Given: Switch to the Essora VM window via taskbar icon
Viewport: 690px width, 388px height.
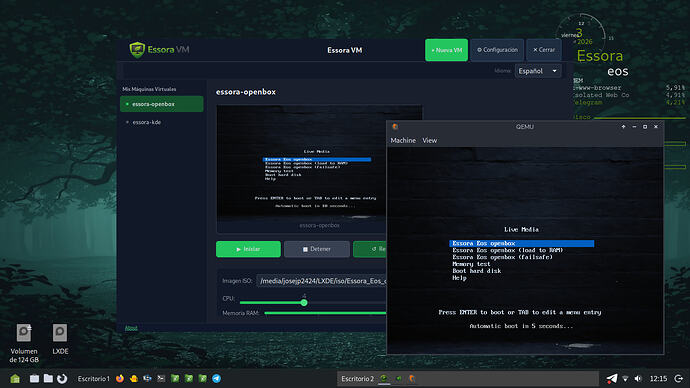Looking at the screenshot, I should tap(384, 378).
